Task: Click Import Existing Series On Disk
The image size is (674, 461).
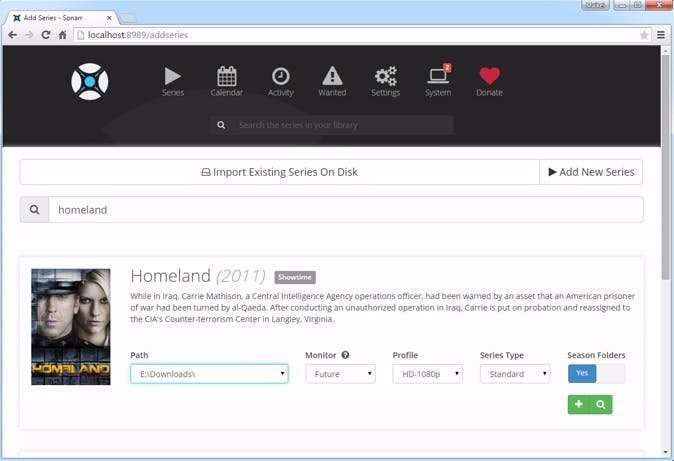Action: click(279, 172)
